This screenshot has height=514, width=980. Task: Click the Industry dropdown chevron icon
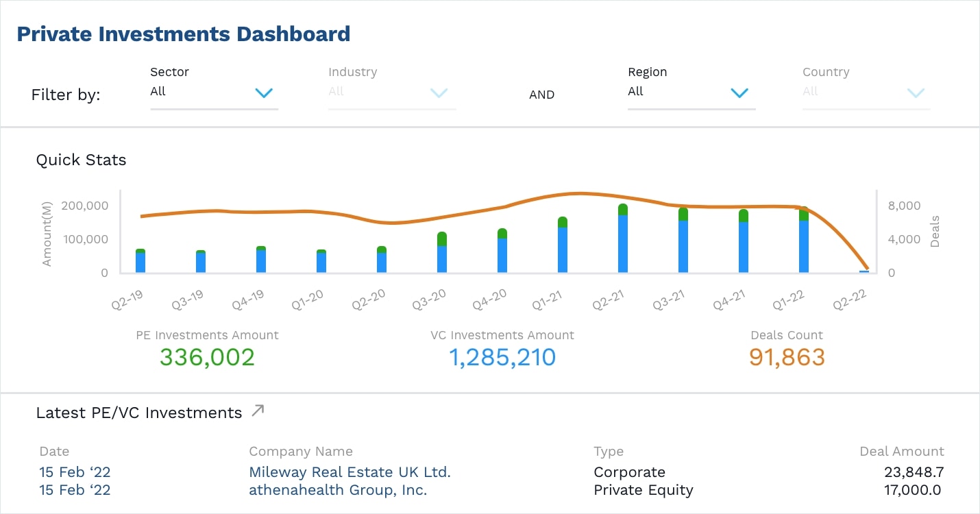point(439,93)
